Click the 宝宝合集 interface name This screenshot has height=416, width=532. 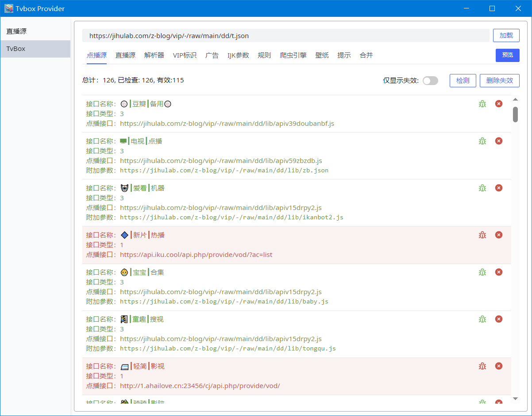tap(142, 272)
